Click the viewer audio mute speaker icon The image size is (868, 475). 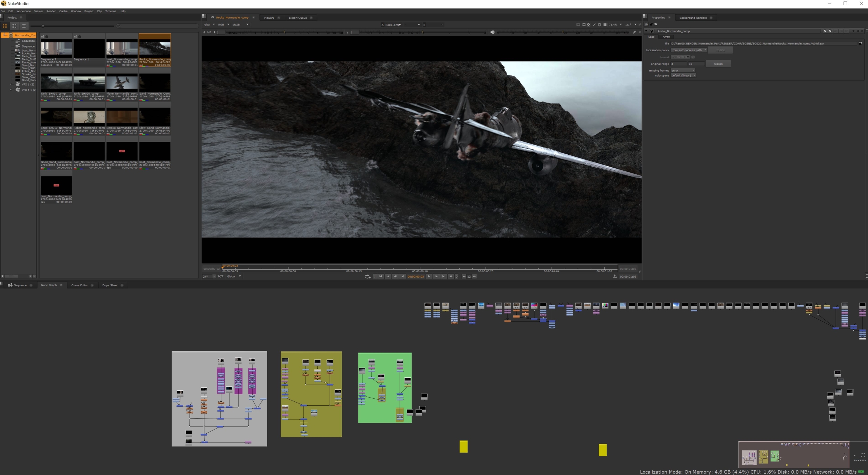pos(492,32)
